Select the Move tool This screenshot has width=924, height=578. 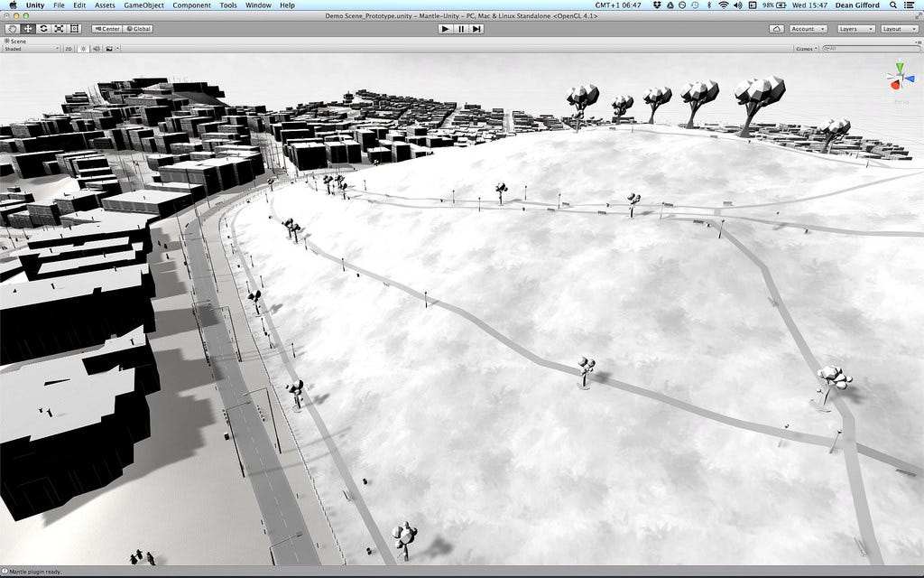click(27, 28)
